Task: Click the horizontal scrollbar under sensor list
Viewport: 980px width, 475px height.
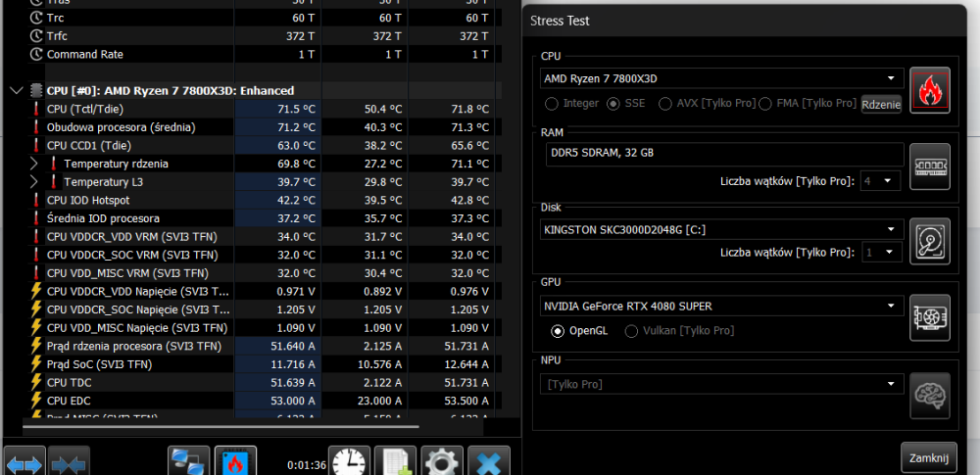Action: [x=220, y=427]
